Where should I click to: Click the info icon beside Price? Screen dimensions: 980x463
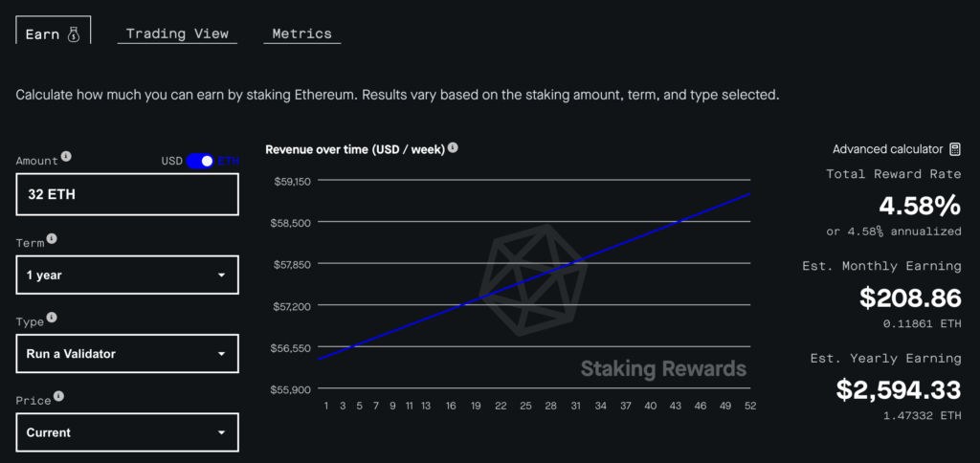click(x=58, y=396)
